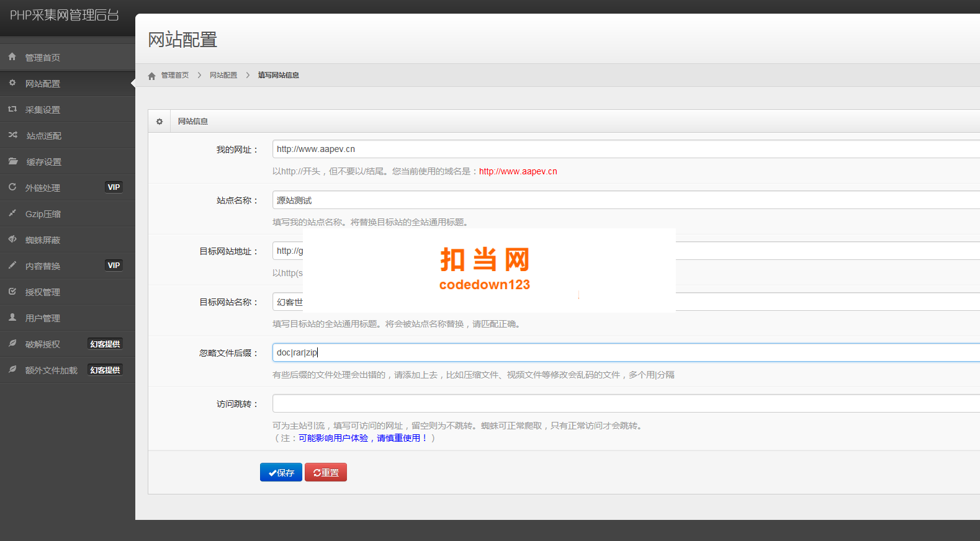Click the 站点名称 text field
980x541 pixels.
(626, 200)
